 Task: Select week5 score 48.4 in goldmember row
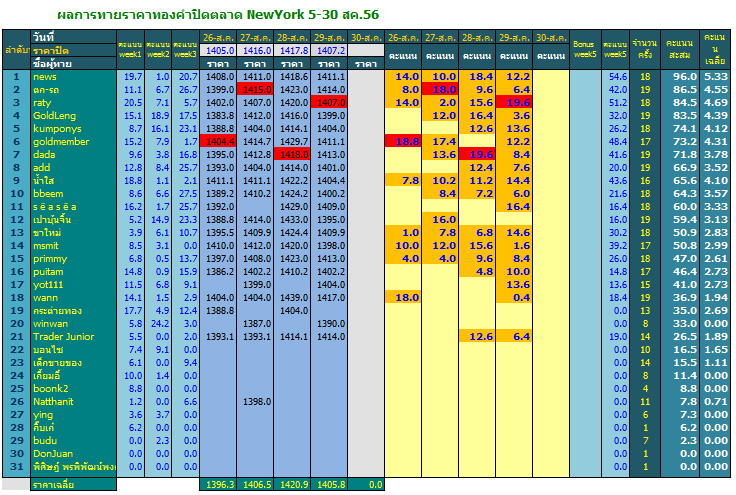tap(615, 142)
